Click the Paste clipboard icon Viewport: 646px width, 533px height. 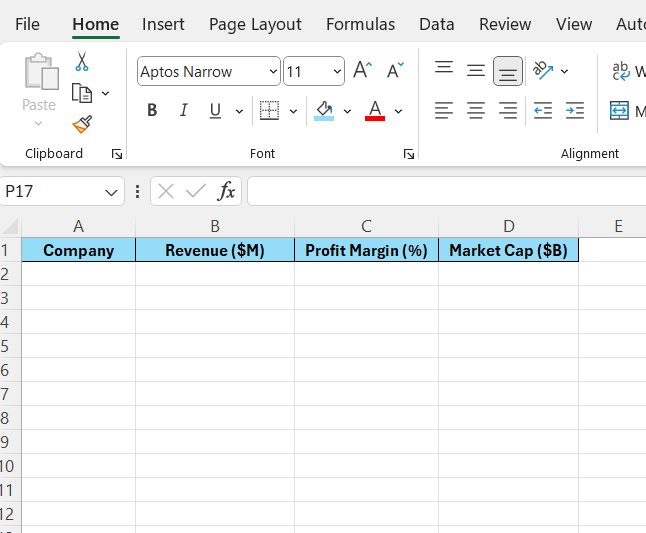coord(41,71)
